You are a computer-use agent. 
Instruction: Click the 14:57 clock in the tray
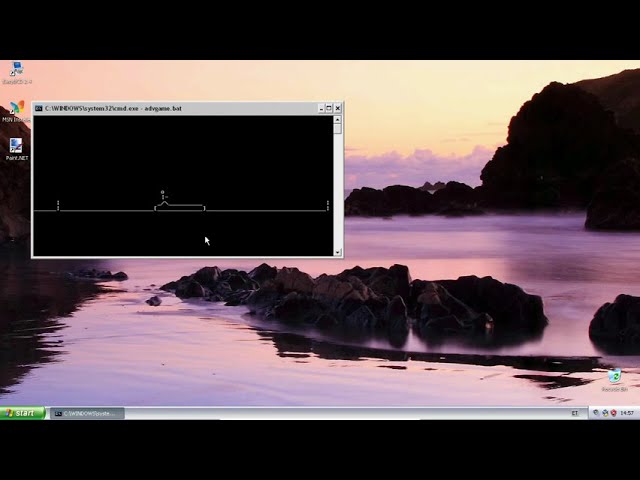627,413
